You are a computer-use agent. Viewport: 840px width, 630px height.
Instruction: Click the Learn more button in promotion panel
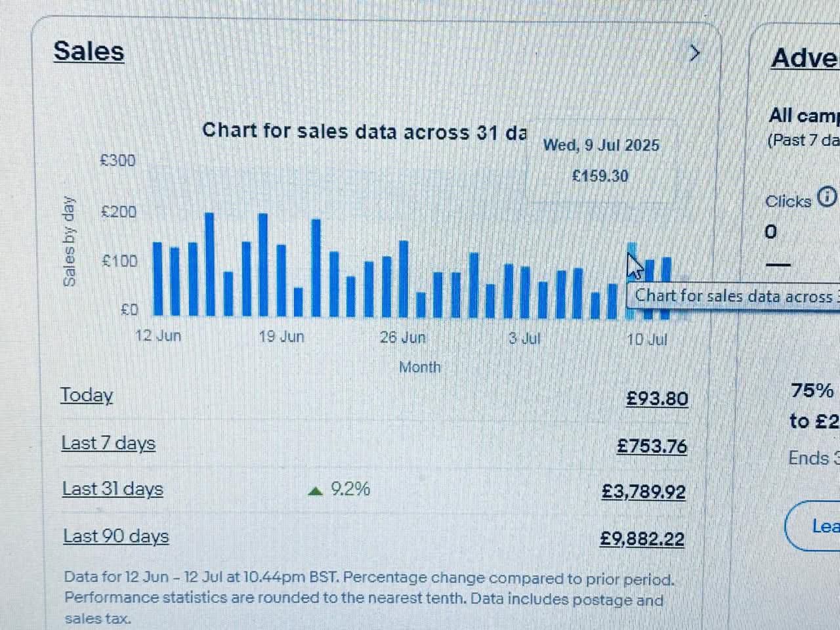point(814,526)
